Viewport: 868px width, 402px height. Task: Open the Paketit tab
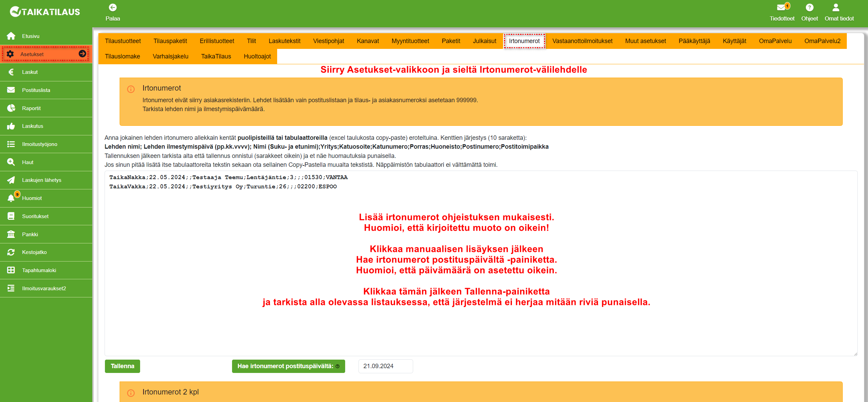pos(451,41)
